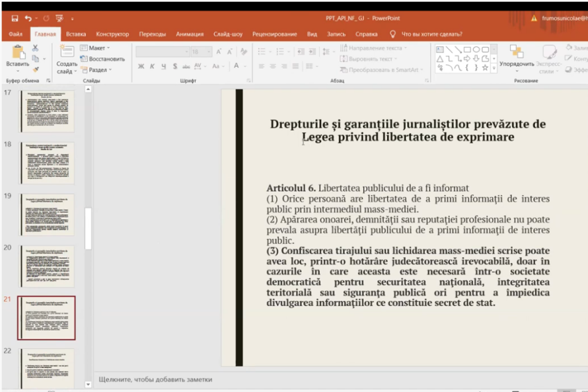Toggle italic К formatting
Image resolution: width=588 pixels, height=392 pixels.
point(153,66)
